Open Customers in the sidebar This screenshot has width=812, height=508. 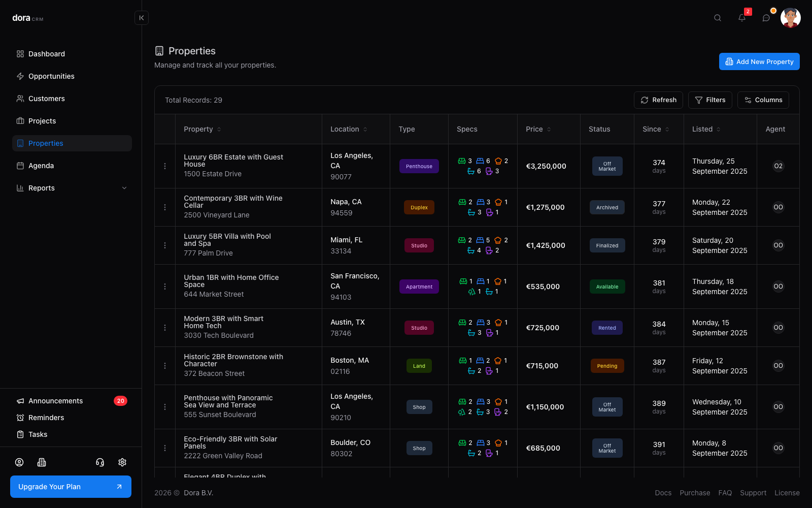pyautogui.click(x=72, y=99)
